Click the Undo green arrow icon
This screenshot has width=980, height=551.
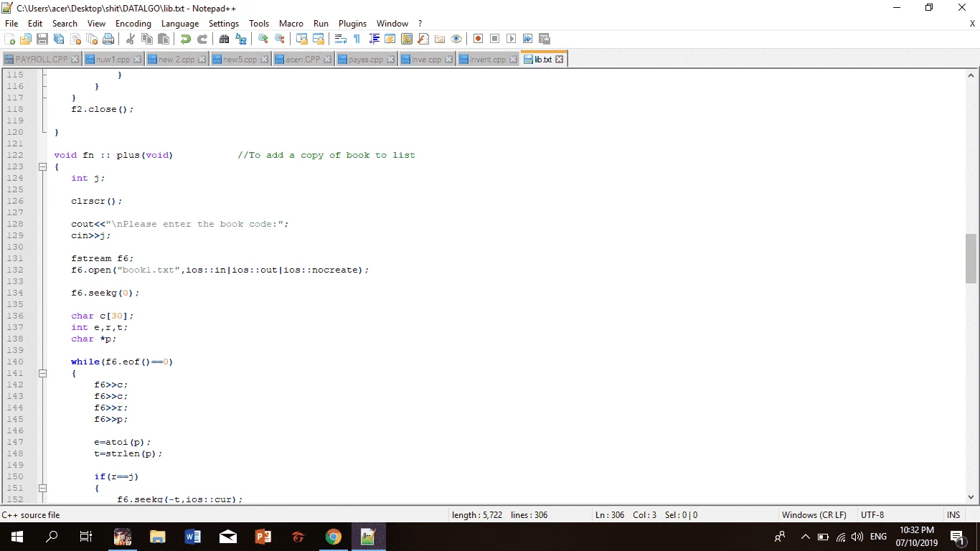[186, 39]
